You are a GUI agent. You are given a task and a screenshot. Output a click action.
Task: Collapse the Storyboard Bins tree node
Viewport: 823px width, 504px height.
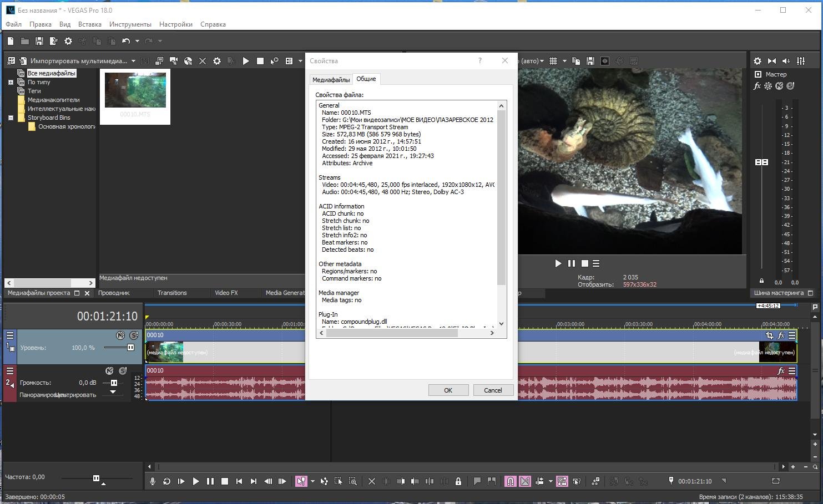[x=11, y=118]
